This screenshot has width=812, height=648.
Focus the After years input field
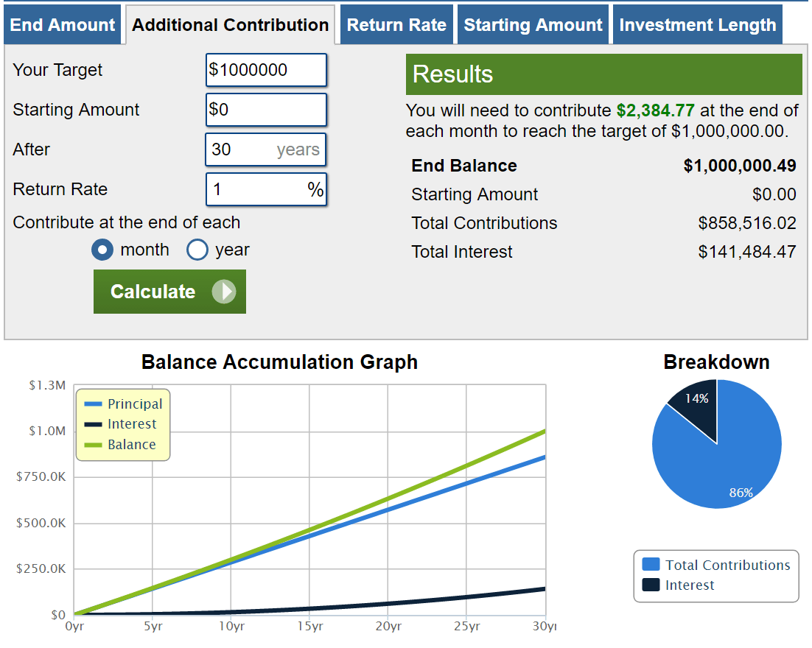click(243, 149)
